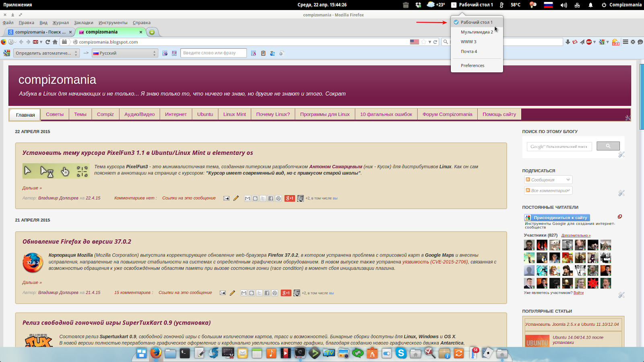Open the HD downloader dropdown arrow

[x=41, y=42]
